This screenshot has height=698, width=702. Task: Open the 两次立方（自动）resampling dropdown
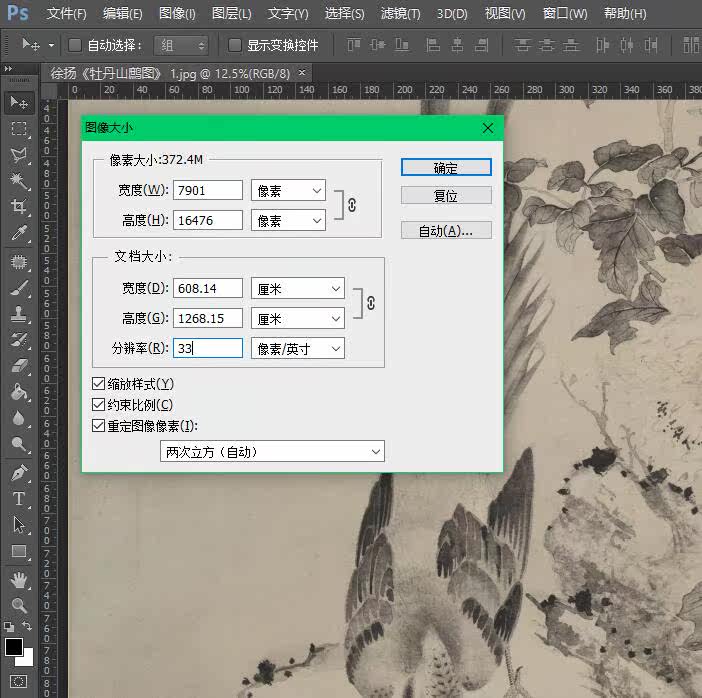[272, 451]
